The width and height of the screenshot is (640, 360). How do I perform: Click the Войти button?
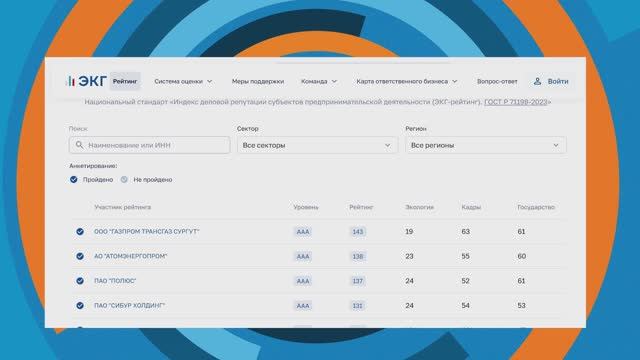coord(551,81)
